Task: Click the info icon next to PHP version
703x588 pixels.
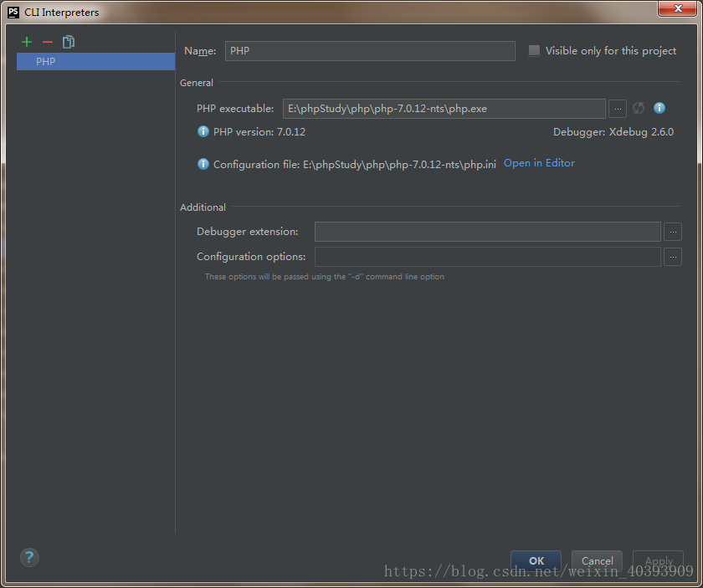Action: tap(202, 131)
